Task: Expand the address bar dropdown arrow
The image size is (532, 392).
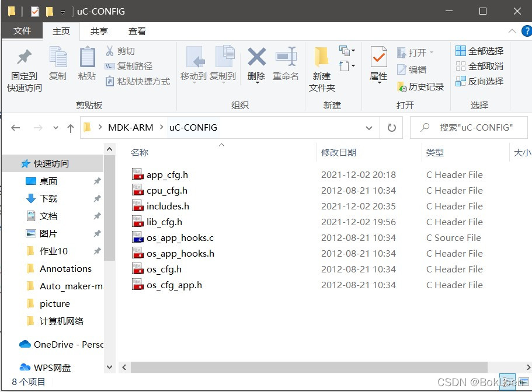Action: click(x=368, y=127)
